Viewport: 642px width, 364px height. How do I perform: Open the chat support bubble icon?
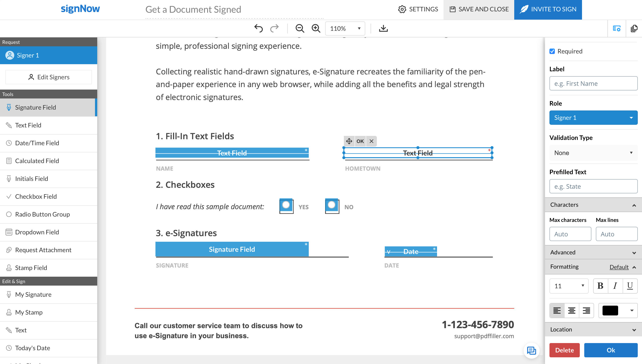531,350
